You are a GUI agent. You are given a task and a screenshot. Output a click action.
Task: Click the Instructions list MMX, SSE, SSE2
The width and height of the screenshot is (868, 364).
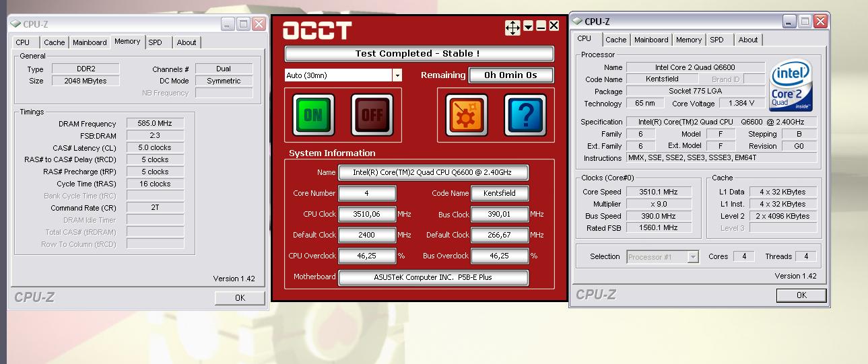pos(721,158)
